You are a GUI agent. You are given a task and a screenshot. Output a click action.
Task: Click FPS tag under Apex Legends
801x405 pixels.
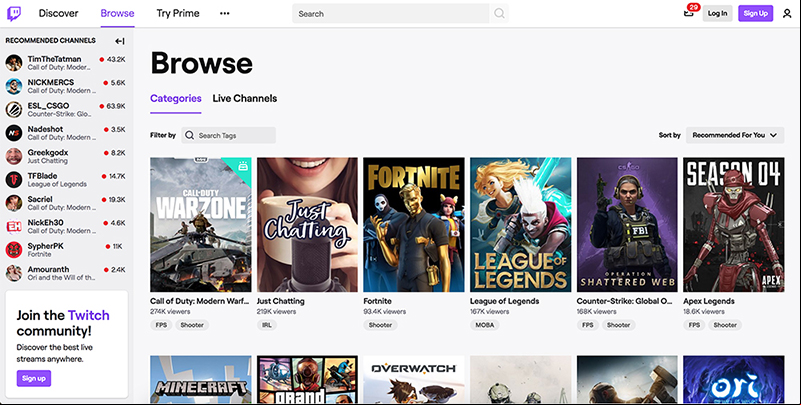click(x=694, y=325)
